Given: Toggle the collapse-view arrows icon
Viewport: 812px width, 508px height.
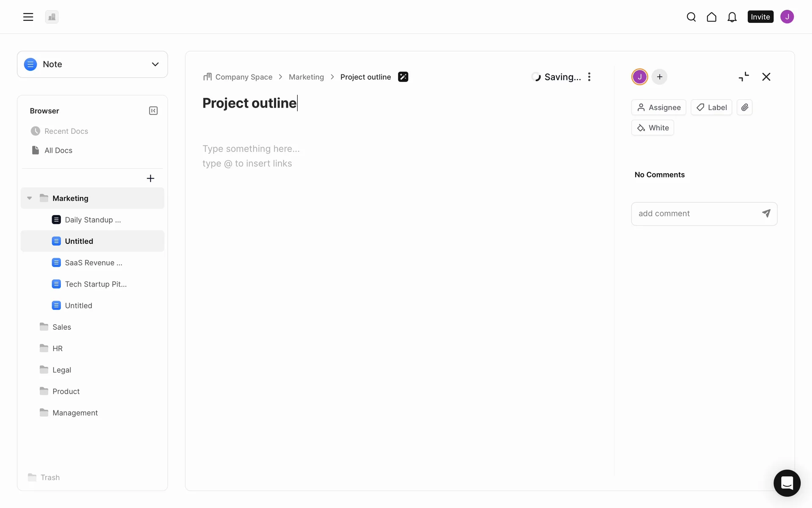Looking at the screenshot, I should click(743, 77).
